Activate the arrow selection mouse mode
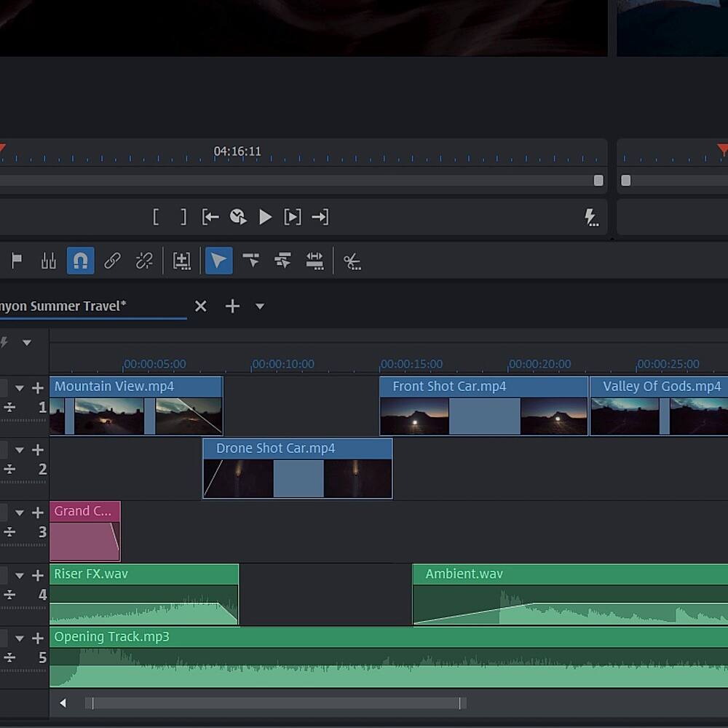The height and width of the screenshot is (728, 728). coord(218,261)
